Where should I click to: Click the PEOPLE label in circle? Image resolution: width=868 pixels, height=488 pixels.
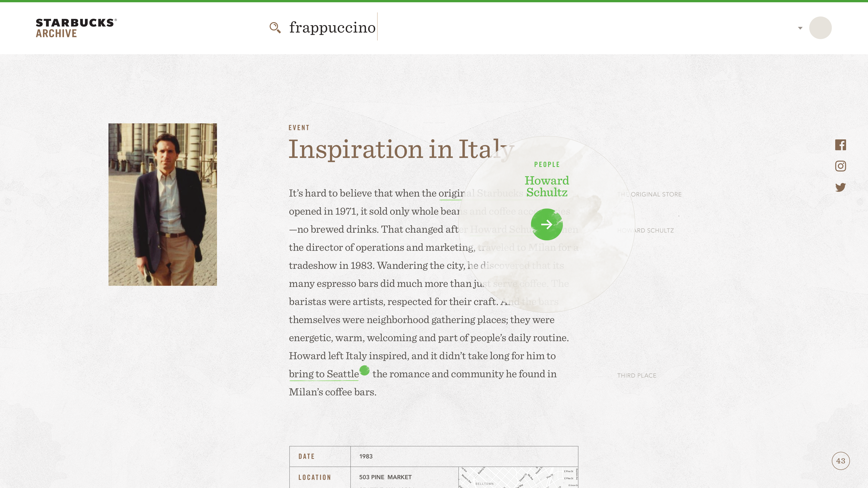tap(547, 164)
